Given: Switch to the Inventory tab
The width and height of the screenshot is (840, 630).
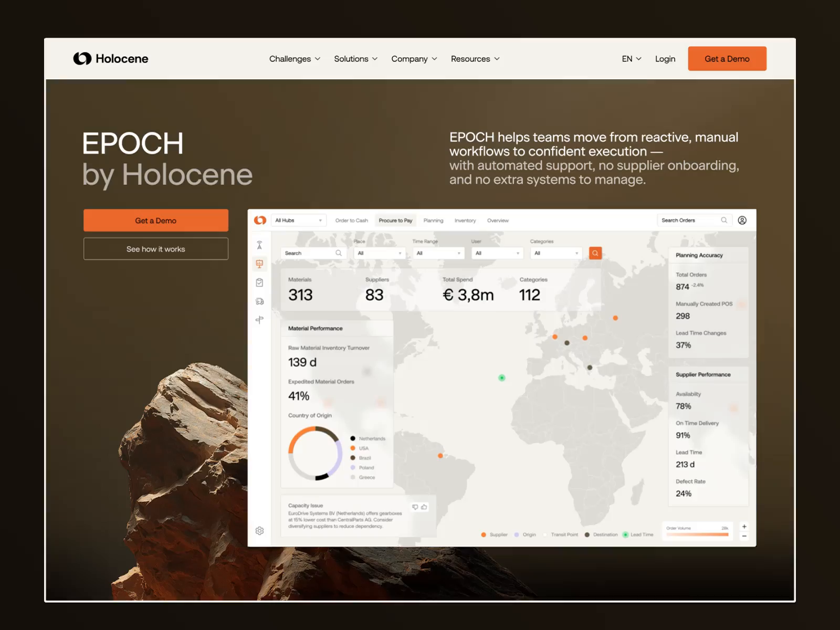Looking at the screenshot, I should (x=465, y=220).
